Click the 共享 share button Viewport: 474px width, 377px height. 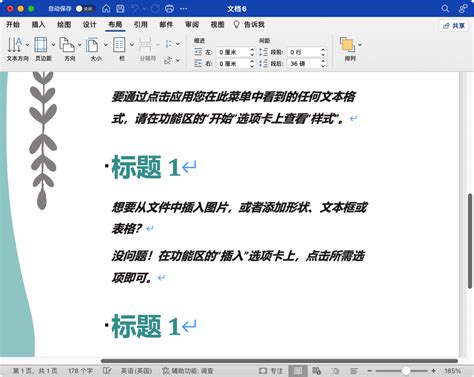click(454, 26)
